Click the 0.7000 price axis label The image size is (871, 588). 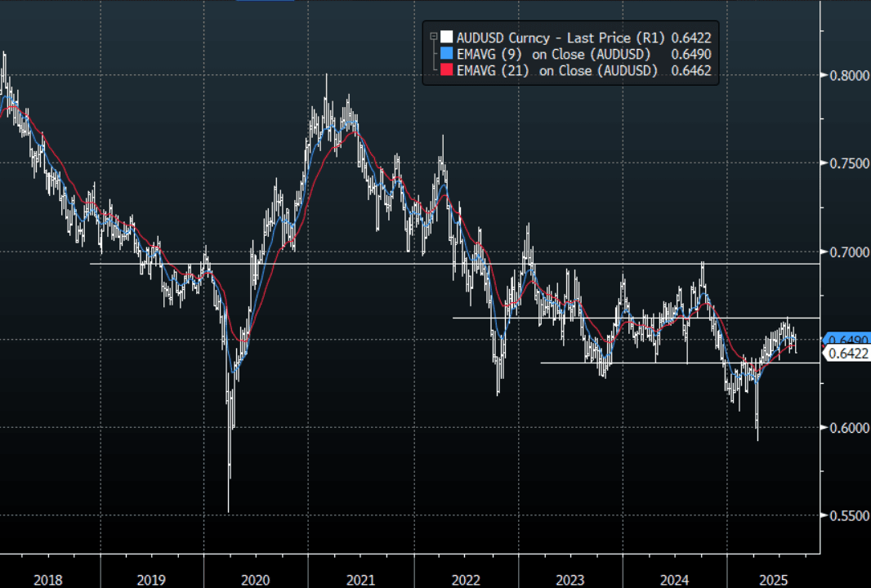[x=849, y=252]
